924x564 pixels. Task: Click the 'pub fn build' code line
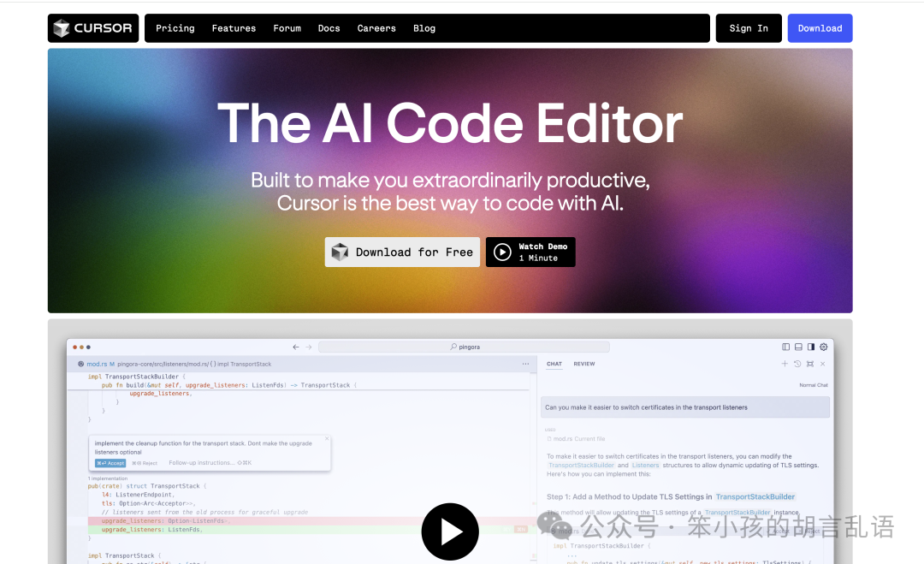click(228, 385)
